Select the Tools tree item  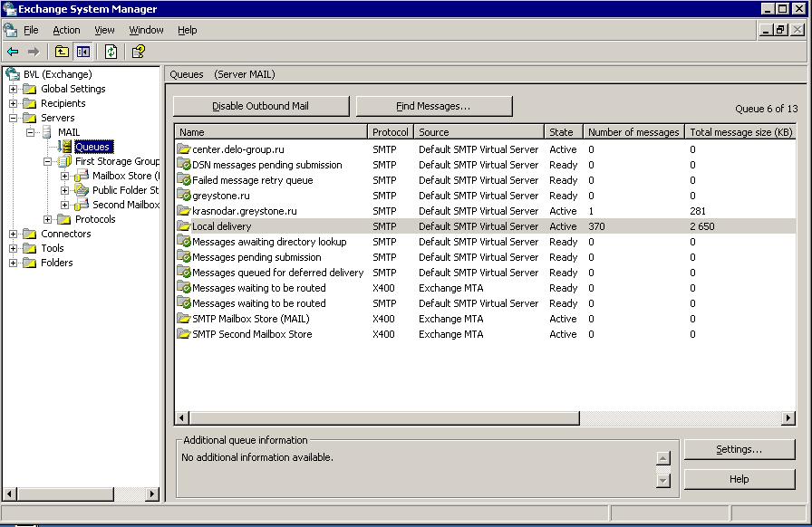click(x=53, y=248)
